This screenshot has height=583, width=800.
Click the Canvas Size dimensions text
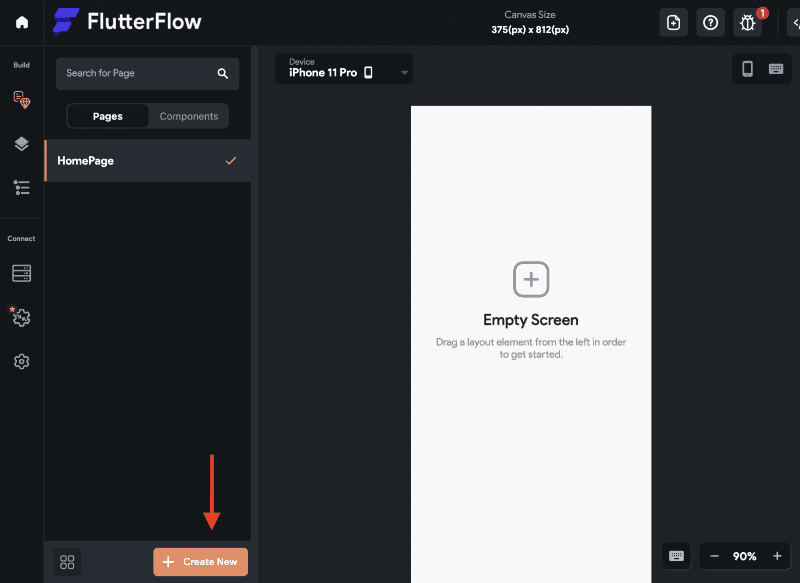[530, 30]
